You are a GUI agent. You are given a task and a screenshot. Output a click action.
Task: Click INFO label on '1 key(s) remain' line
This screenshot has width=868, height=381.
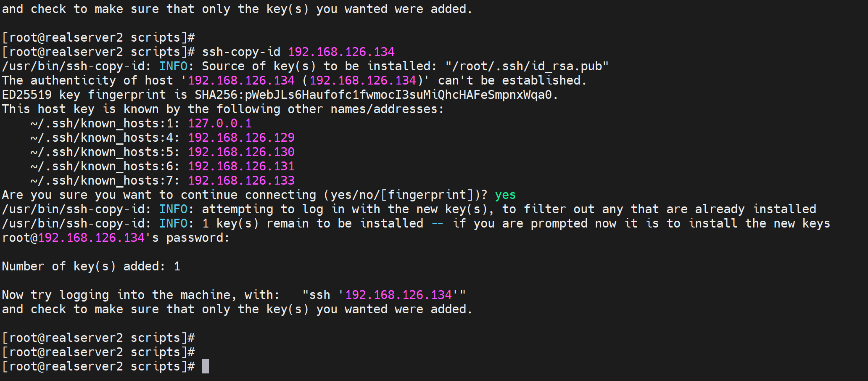pos(173,224)
